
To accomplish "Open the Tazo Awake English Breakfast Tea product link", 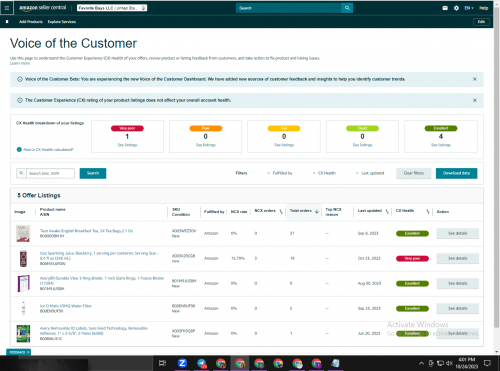I will (x=86, y=231).
